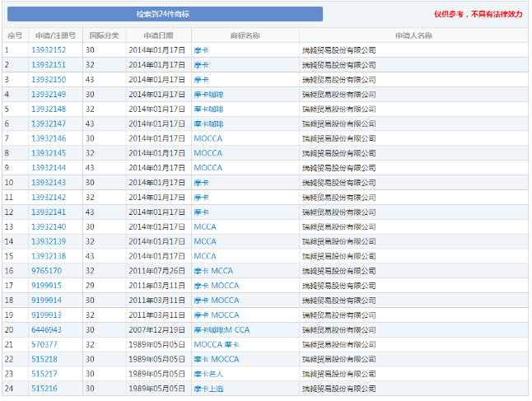Click trademark name 摩卡 in row 10
This screenshot has width=532, height=401.
pyautogui.click(x=201, y=183)
